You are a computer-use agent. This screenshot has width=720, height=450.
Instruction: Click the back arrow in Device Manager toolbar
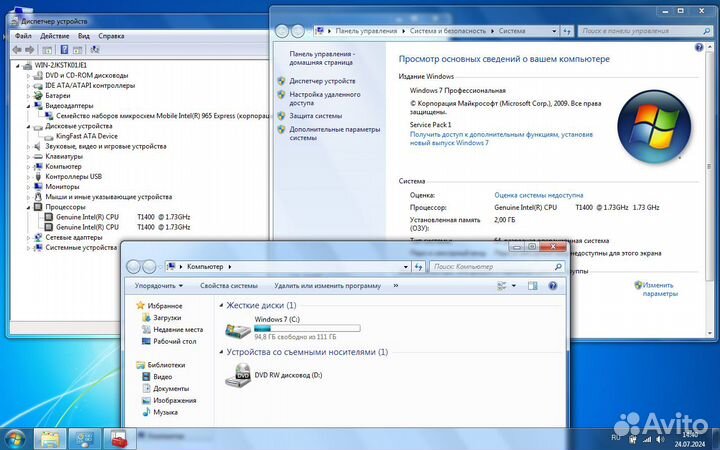[x=17, y=50]
